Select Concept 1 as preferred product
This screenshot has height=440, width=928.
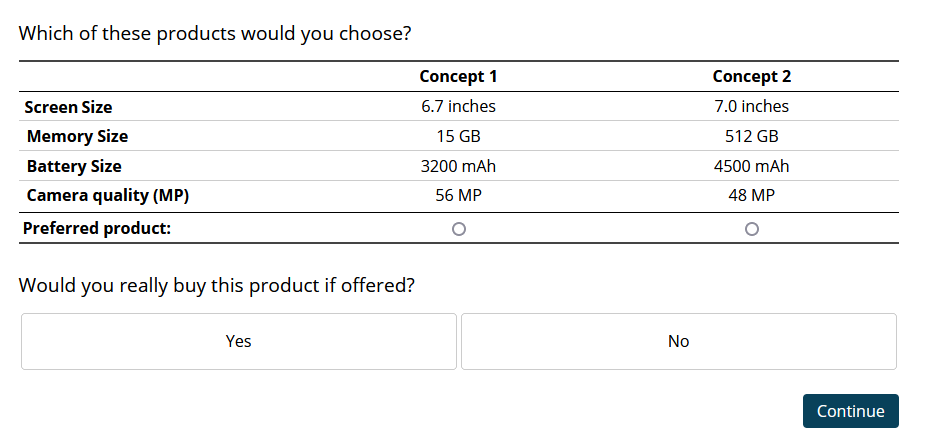pos(459,229)
